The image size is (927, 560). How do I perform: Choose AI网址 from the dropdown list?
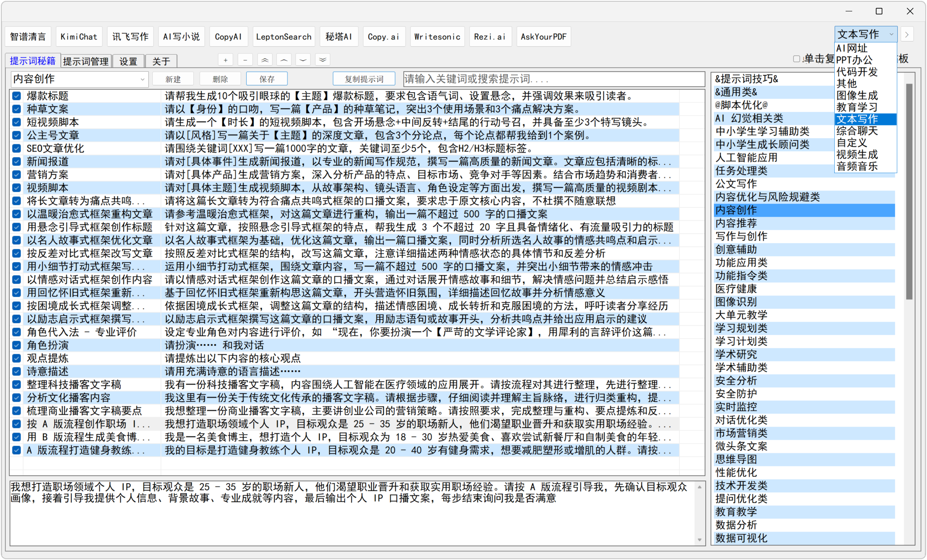pos(866,48)
